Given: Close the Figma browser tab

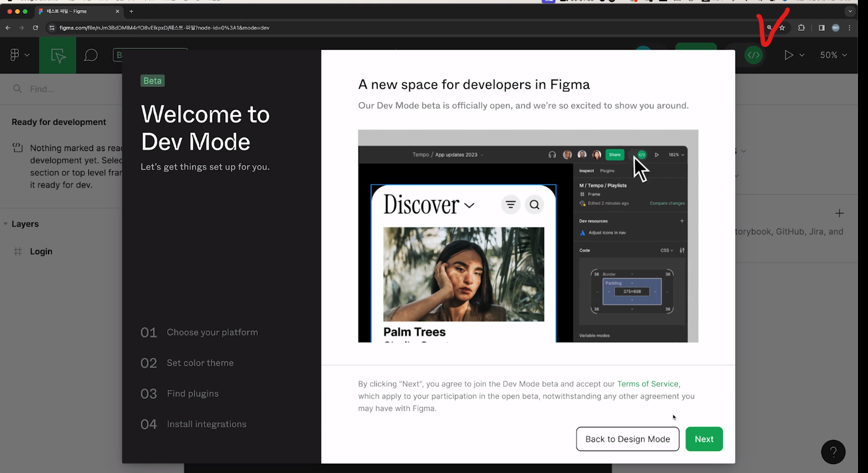Looking at the screenshot, I should [117, 11].
